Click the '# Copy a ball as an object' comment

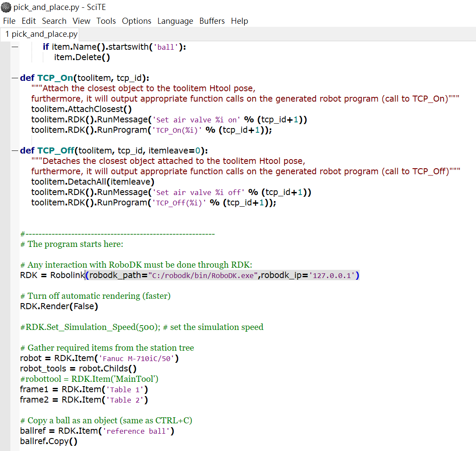coord(106,421)
